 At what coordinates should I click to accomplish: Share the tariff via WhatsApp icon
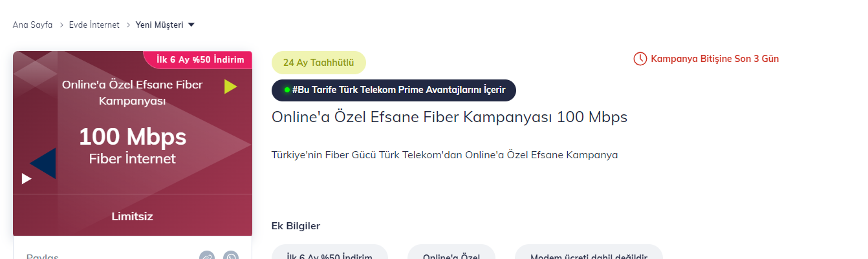pos(231,256)
